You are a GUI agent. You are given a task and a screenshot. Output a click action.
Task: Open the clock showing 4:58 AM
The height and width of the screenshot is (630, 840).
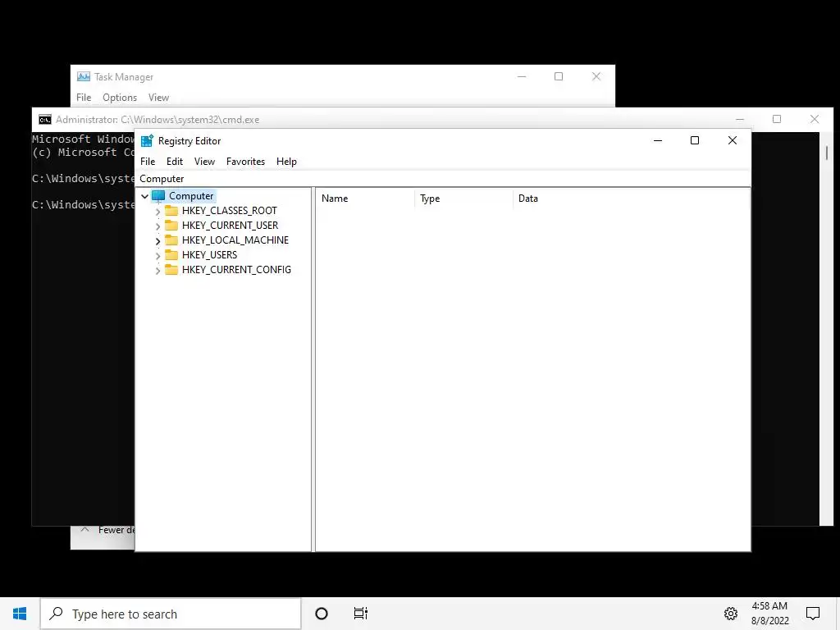(769, 614)
